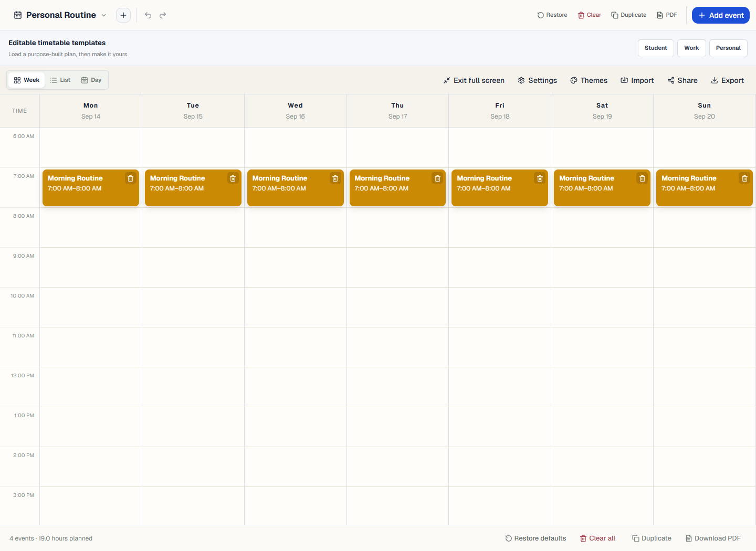Delete Saturday's Morning Routine event
This screenshot has height=551, width=756.
click(642, 178)
